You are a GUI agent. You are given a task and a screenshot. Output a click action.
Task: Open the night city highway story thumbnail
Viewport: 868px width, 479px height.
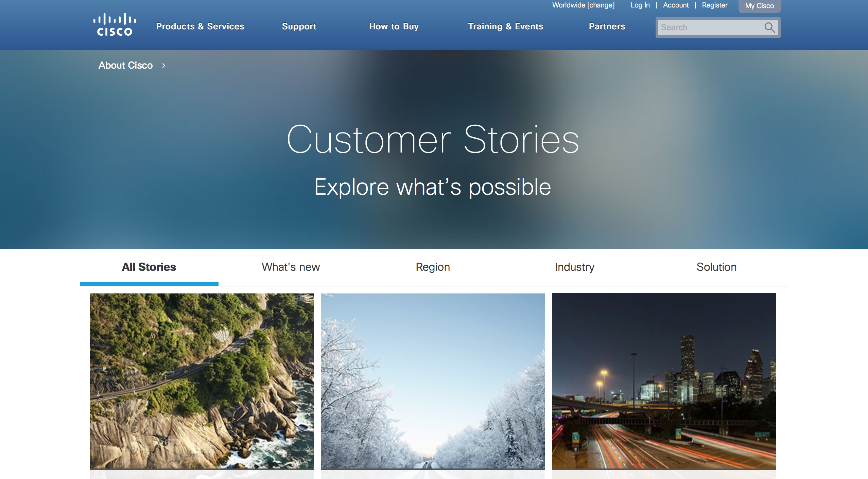(x=664, y=381)
